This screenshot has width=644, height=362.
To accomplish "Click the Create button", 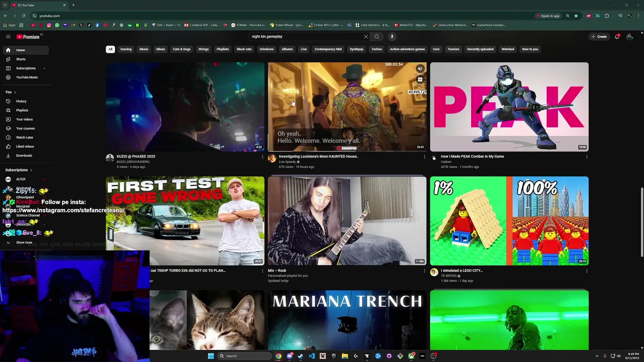I will pos(599,37).
